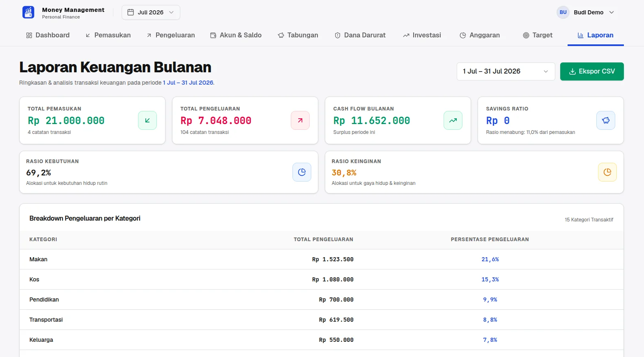644x357 pixels.
Task: Click the 9,9% percentage value
Action: 490,299
